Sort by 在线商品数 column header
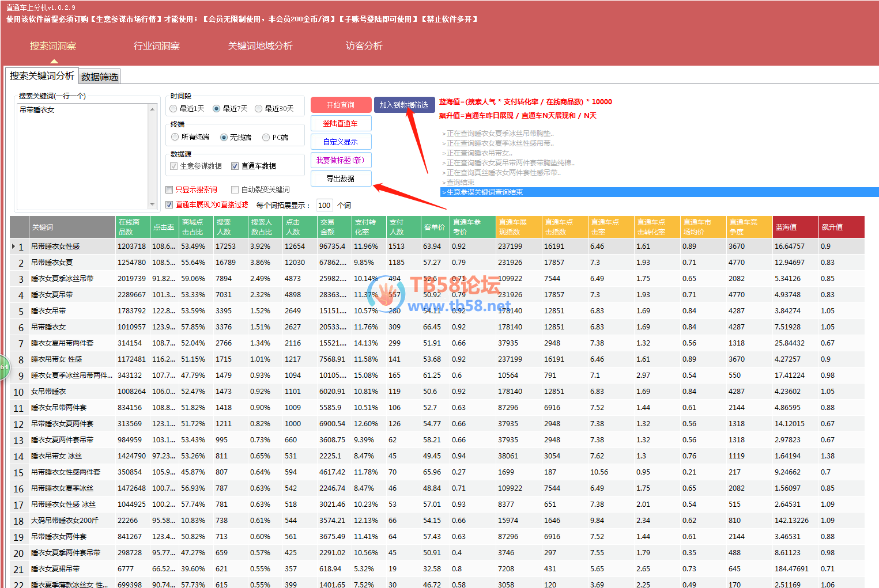The image size is (879, 588). point(133,227)
